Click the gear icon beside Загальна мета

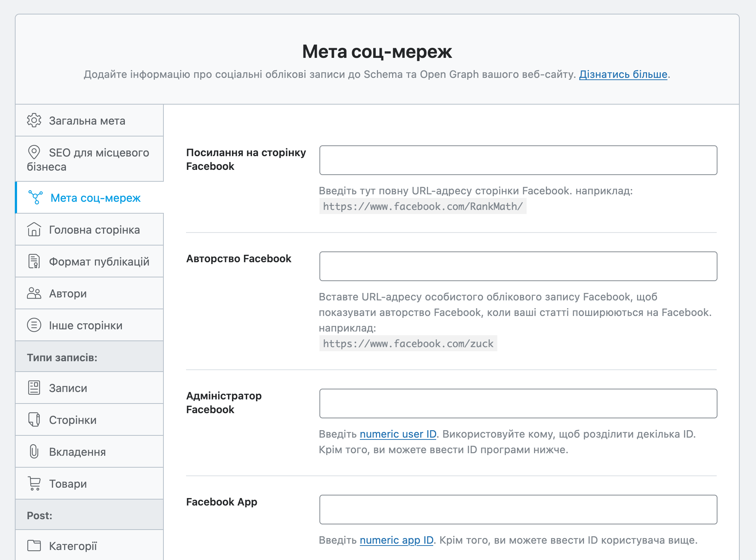pyautogui.click(x=34, y=120)
